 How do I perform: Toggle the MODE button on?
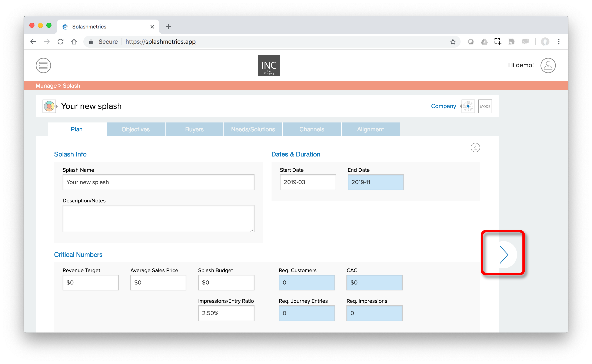[485, 106]
